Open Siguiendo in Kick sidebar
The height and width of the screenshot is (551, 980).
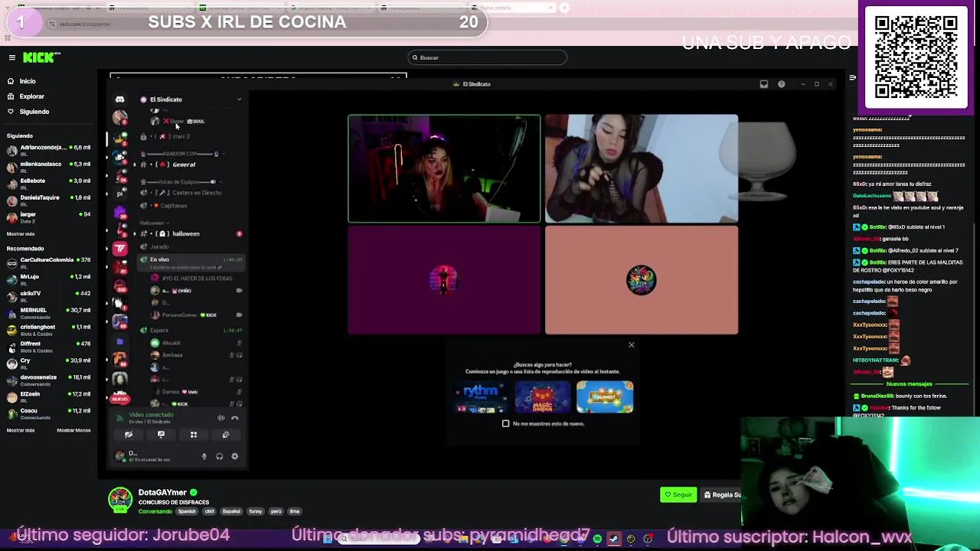34,112
